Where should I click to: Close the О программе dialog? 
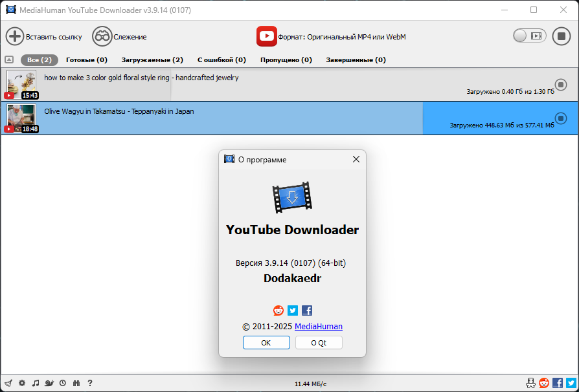click(x=356, y=159)
